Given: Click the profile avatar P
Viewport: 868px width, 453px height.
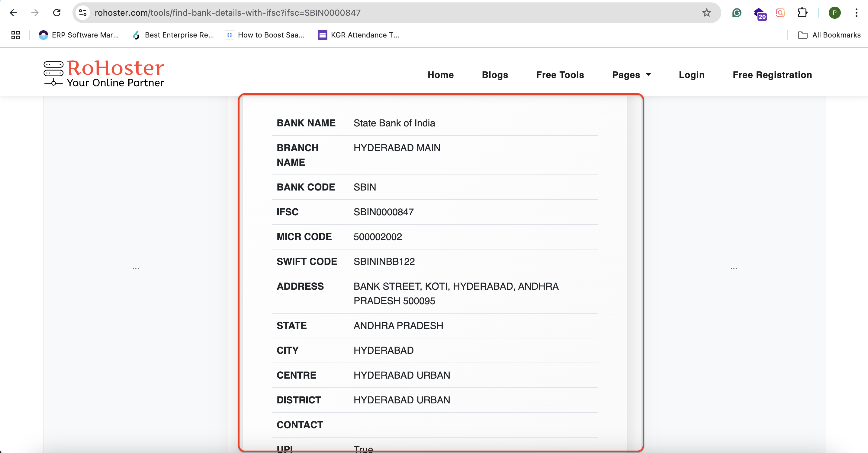Looking at the screenshot, I should (834, 13).
